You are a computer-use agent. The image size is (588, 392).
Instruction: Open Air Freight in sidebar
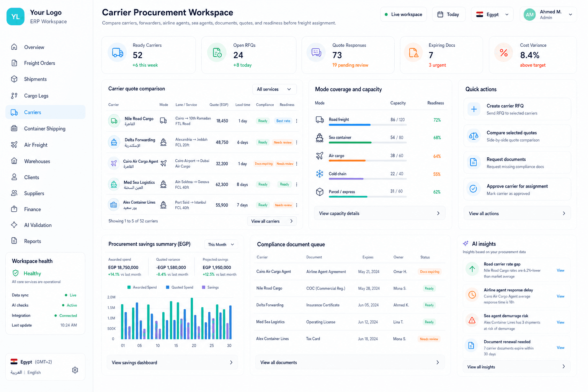[46, 145]
